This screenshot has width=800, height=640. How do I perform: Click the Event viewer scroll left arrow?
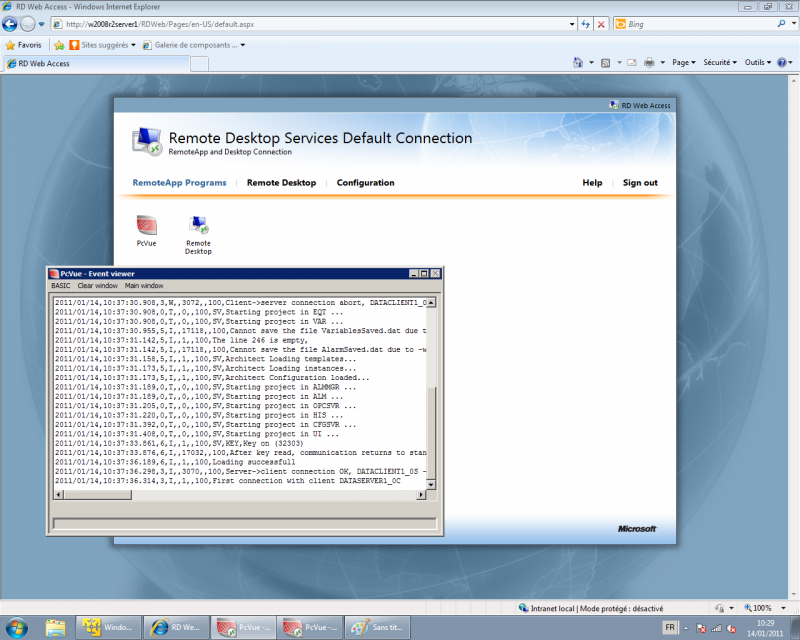coord(59,495)
